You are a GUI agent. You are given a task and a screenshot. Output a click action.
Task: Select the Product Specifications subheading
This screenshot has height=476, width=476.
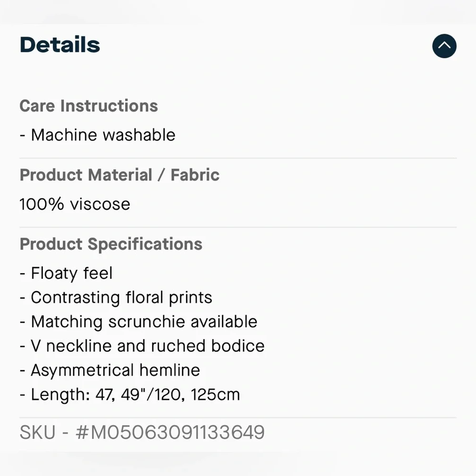click(x=111, y=244)
